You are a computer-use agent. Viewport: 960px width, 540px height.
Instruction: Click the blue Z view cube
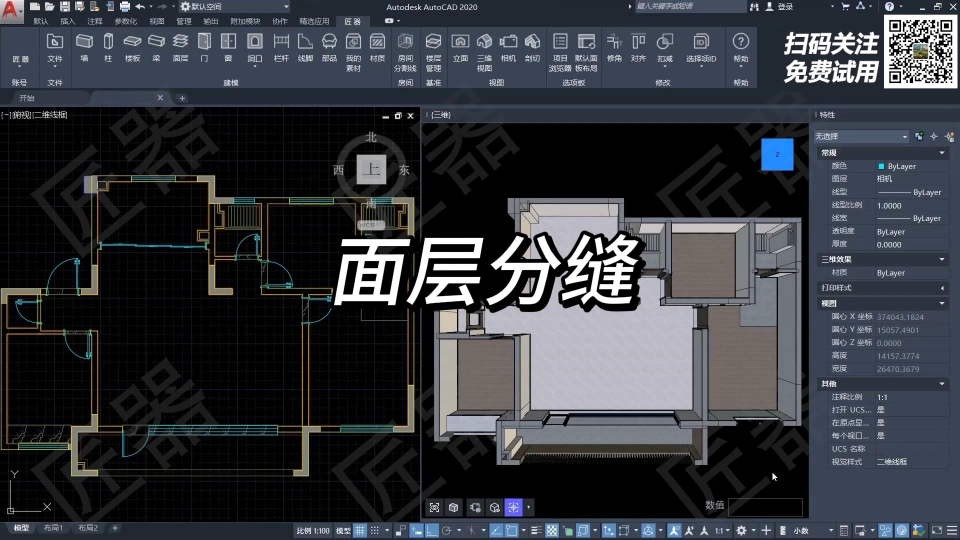(777, 154)
